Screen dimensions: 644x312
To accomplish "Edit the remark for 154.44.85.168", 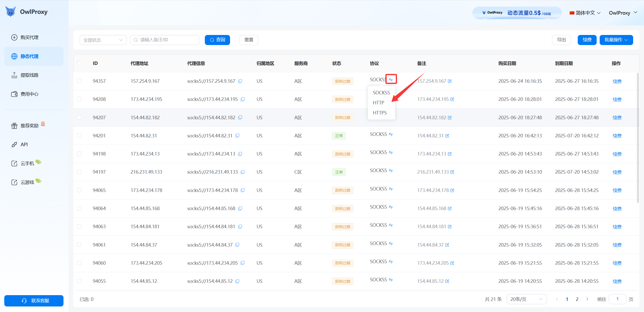I will [x=450, y=209].
